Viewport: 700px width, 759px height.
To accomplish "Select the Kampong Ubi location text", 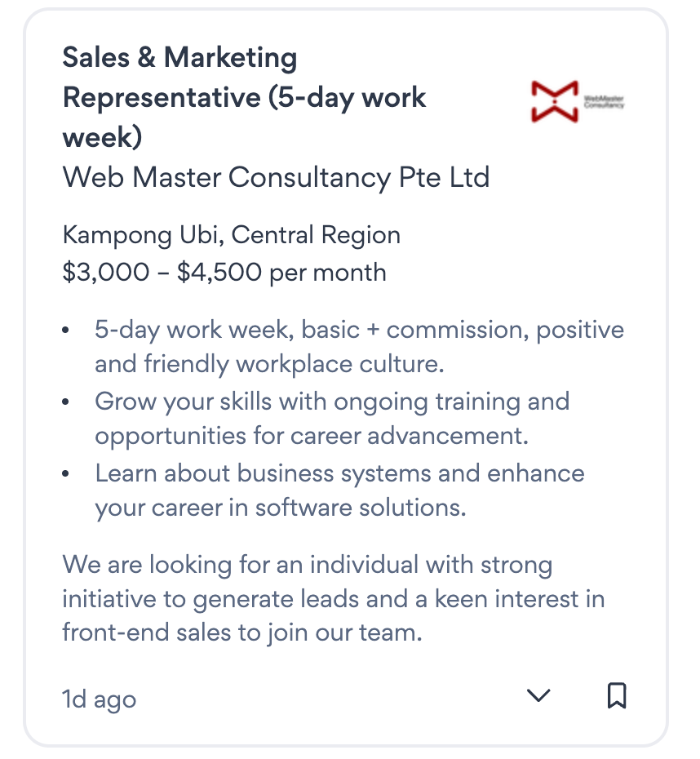I will pyautogui.click(x=142, y=236).
